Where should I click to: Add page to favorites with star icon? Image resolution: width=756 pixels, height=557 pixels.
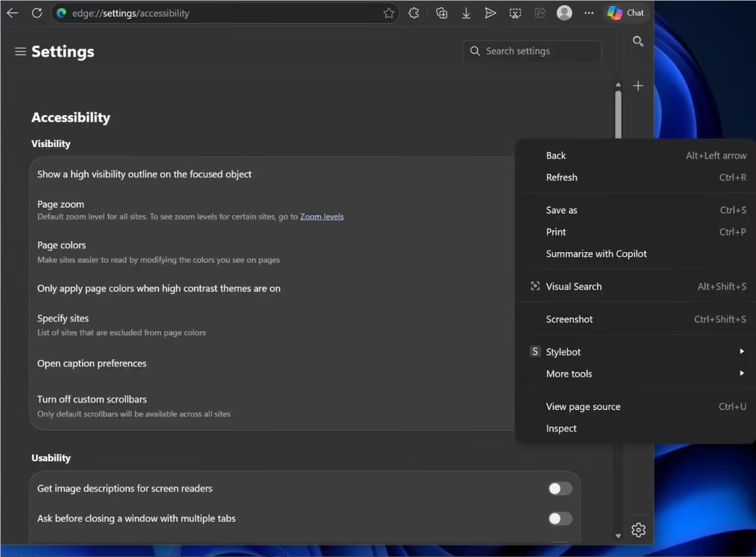pos(389,13)
